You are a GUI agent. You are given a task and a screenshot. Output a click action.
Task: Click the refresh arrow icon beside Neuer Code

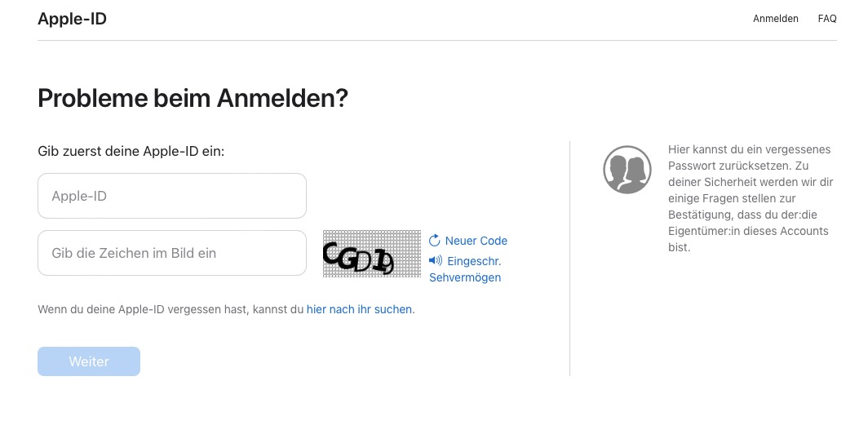[435, 241]
